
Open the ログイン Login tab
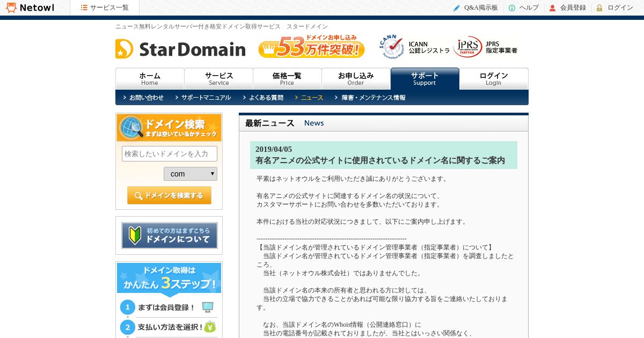coord(494,78)
